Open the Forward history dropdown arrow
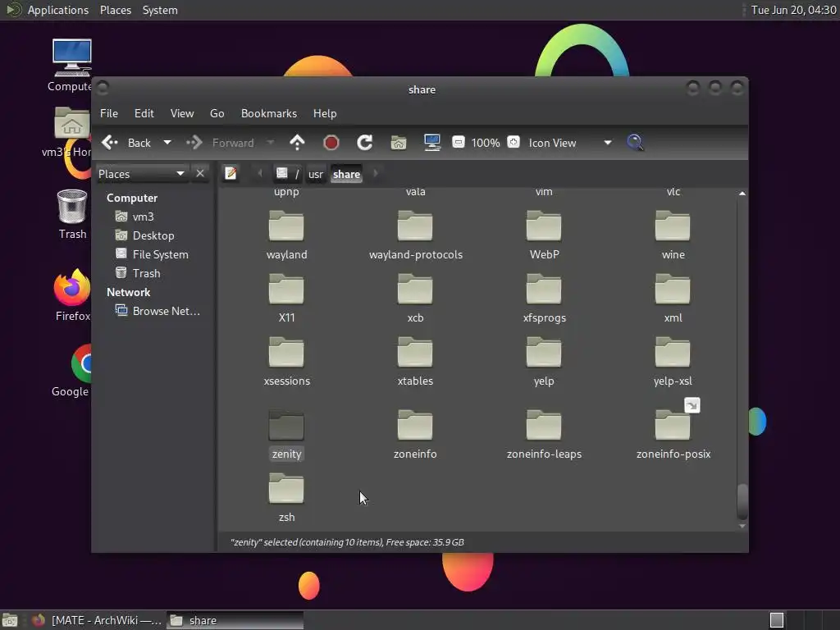 pos(271,143)
